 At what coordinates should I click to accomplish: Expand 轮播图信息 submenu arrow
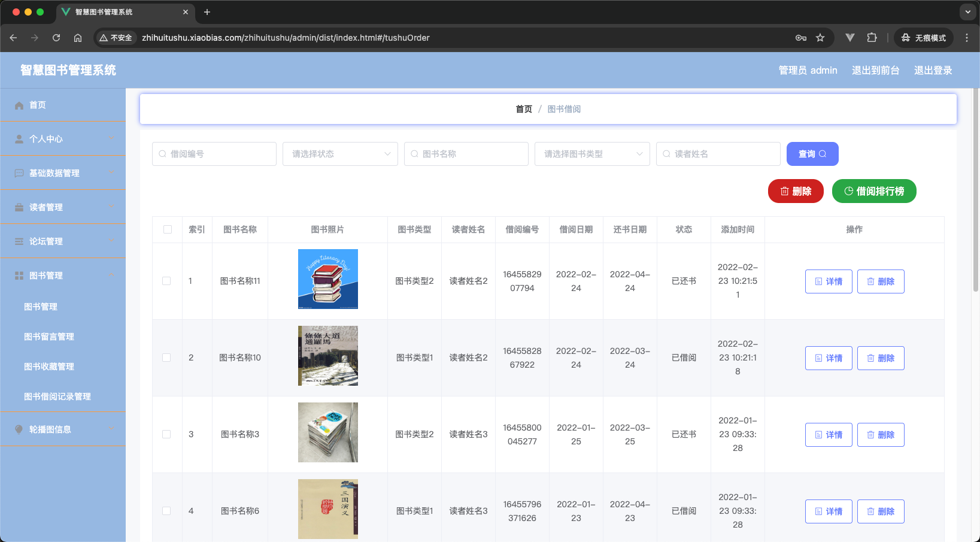pyautogui.click(x=111, y=429)
